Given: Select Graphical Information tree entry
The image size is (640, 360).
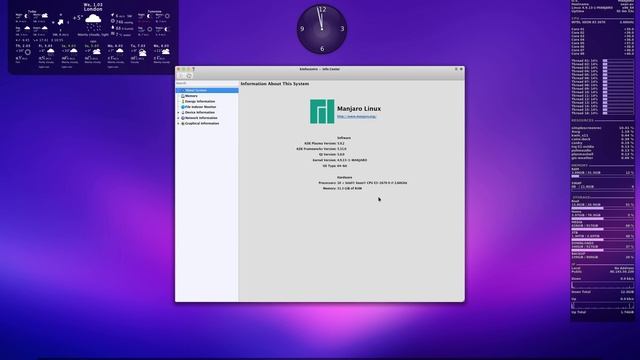Looking at the screenshot, I should (202, 123).
